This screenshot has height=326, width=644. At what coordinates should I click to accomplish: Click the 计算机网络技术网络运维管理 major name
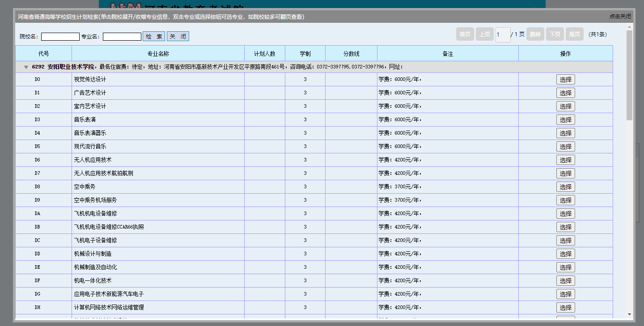[109, 308]
